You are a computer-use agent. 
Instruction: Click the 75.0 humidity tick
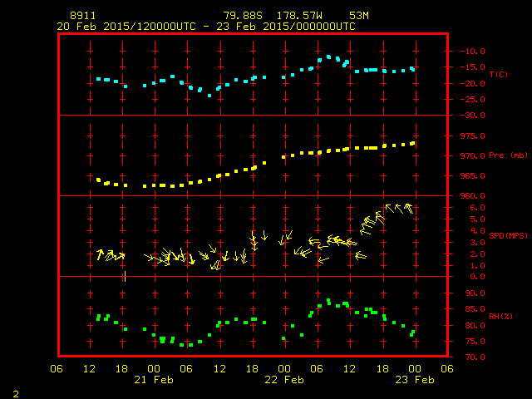475,342
